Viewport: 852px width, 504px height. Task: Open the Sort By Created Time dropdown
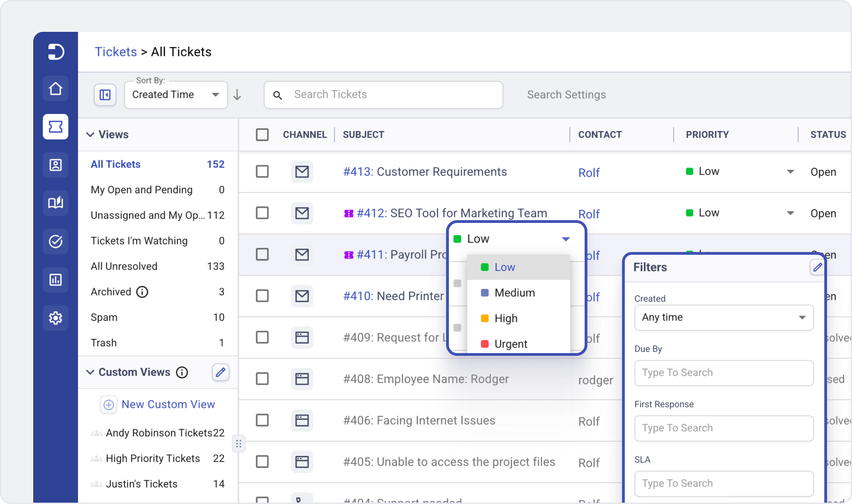(175, 95)
